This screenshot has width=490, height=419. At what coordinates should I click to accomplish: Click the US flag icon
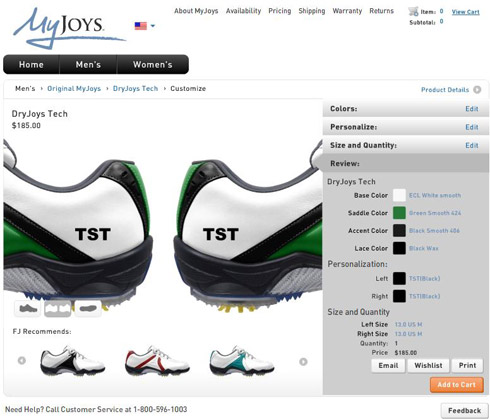(x=141, y=26)
